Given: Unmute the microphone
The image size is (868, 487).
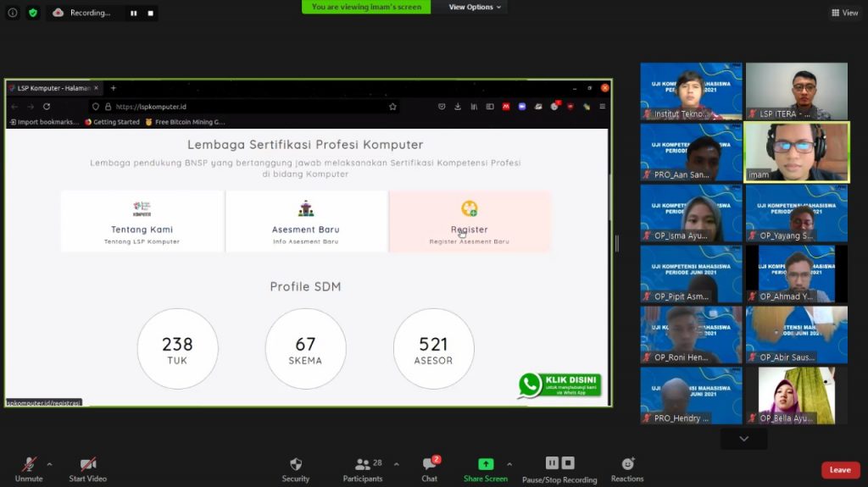Looking at the screenshot, I should tap(29, 469).
